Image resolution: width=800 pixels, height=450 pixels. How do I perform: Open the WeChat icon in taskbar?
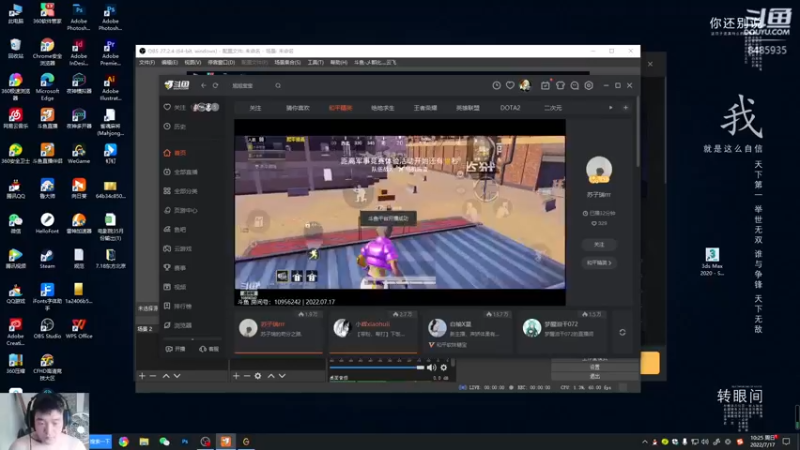pyautogui.click(x=164, y=441)
